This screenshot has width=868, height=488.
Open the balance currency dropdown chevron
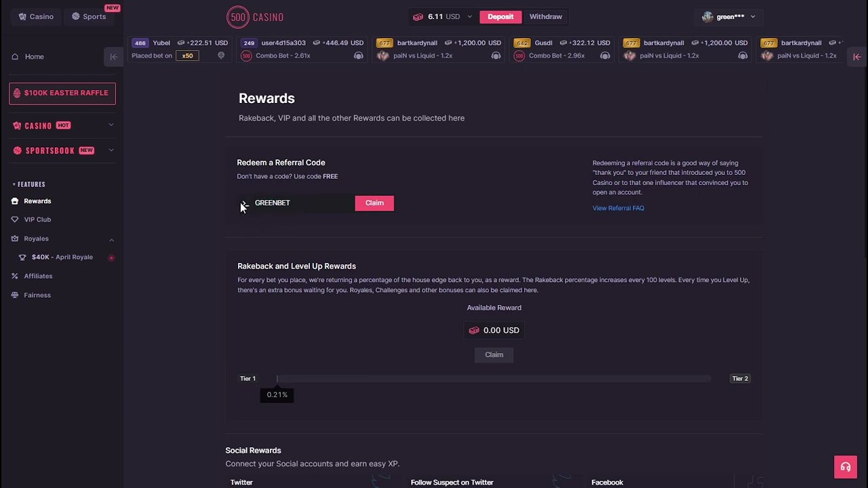[x=469, y=17]
